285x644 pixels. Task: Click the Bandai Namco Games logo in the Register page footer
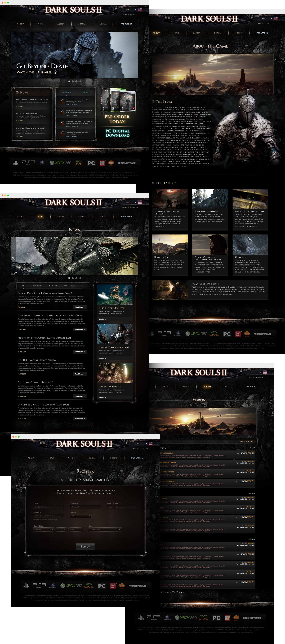click(122, 586)
